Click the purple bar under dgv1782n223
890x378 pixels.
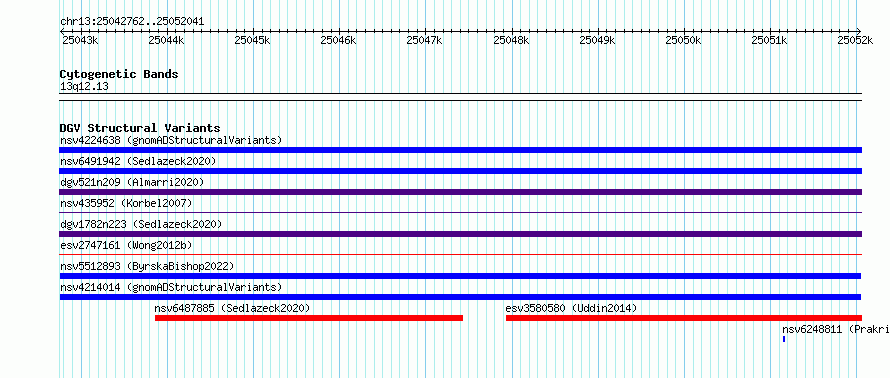point(460,234)
